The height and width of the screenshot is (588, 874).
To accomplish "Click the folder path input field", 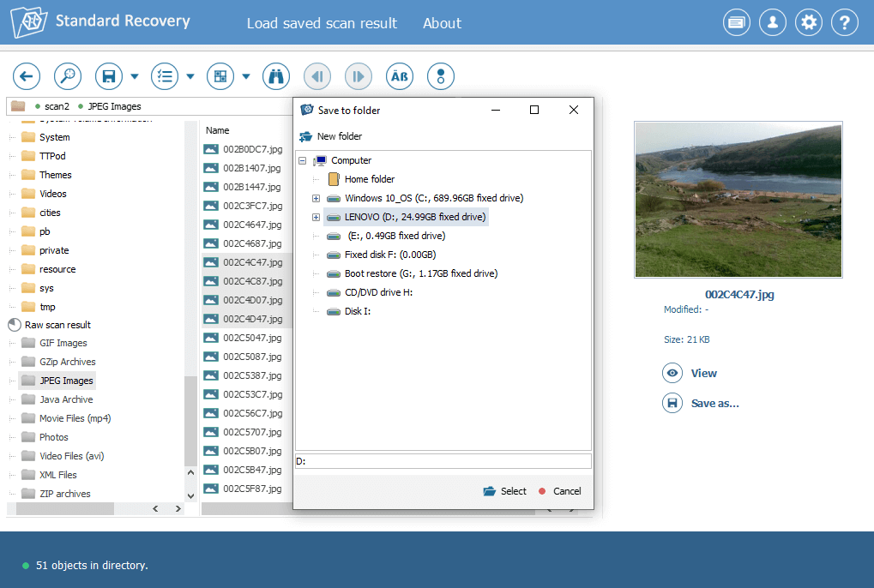I will coord(443,461).
